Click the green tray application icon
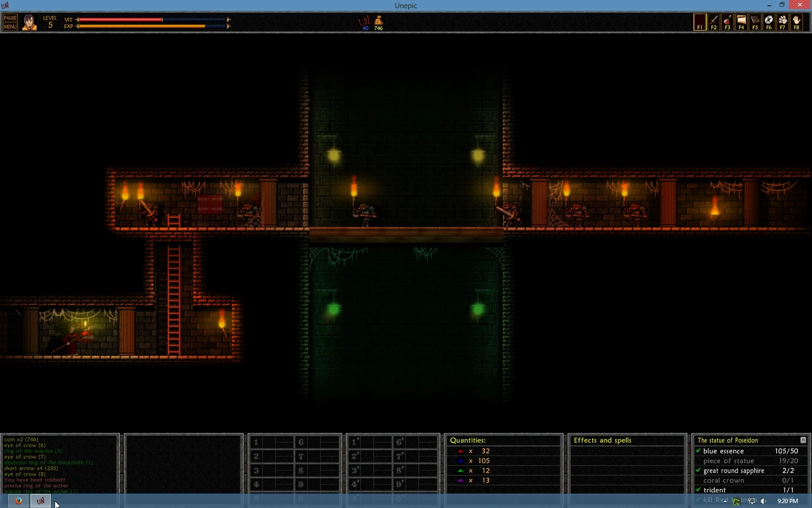The image size is (812, 508). (736, 501)
